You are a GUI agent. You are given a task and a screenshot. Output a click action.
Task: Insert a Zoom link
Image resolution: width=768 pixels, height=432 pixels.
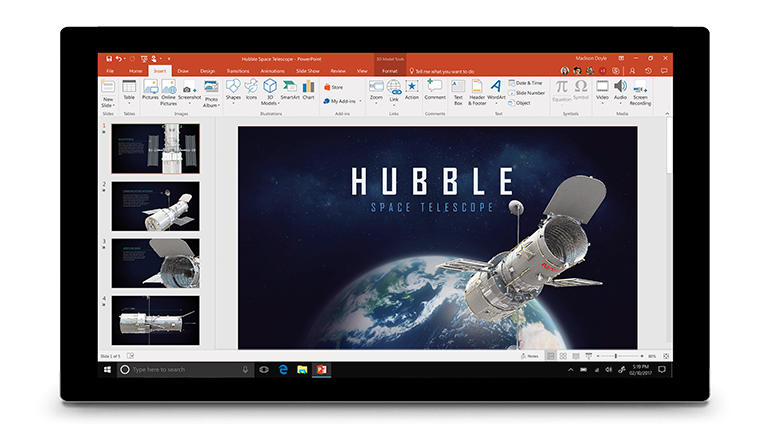(376, 90)
